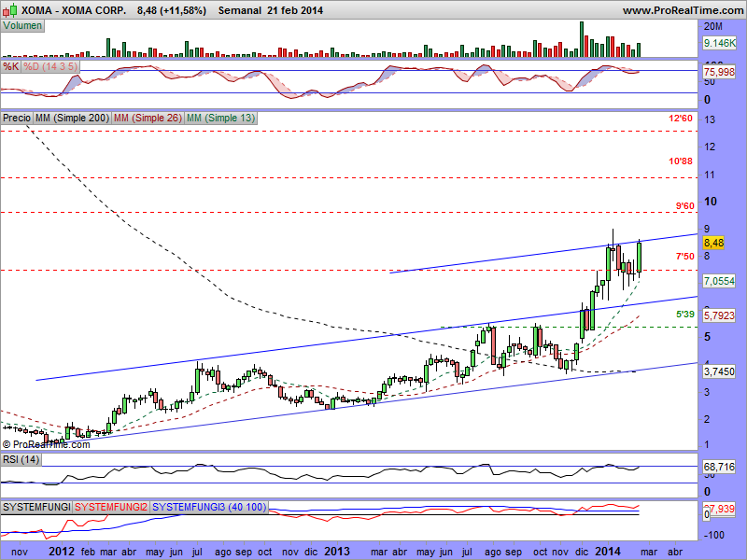Click the 20M volume axis label
747x560 pixels.
tap(713, 27)
